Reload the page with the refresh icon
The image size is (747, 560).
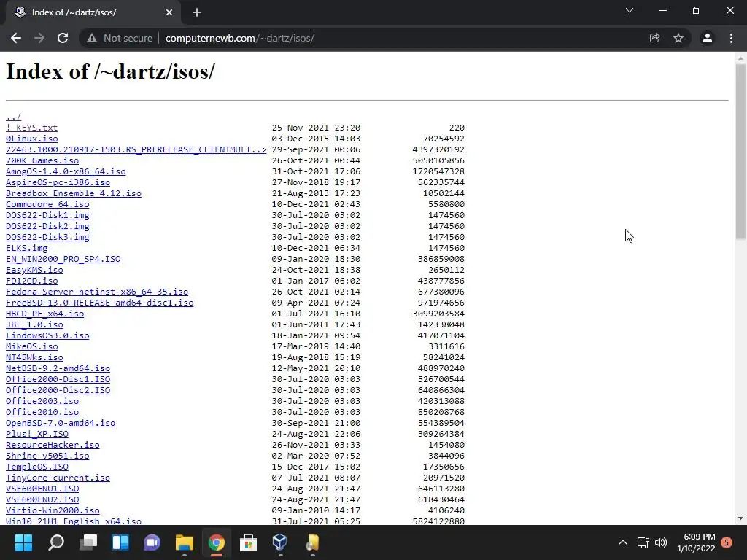point(63,38)
